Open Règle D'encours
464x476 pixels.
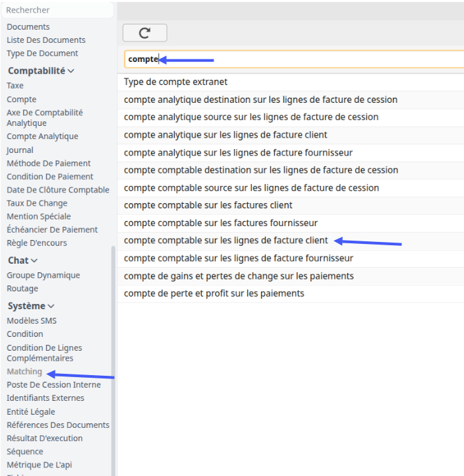tap(37, 243)
